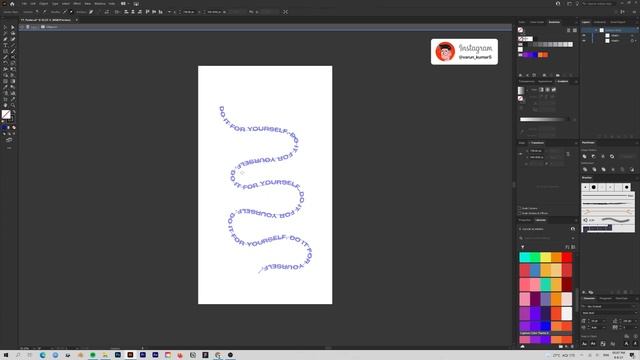Viewport: 640px width, 360px height.
Task: Click the search help field top right
Action: coord(598,4)
